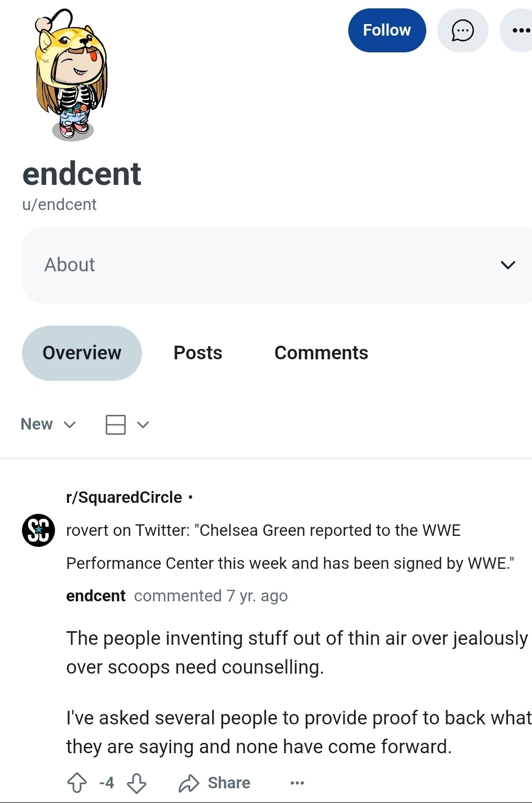The image size is (532, 803).
Task: Follow user endcent
Action: click(386, 30)
